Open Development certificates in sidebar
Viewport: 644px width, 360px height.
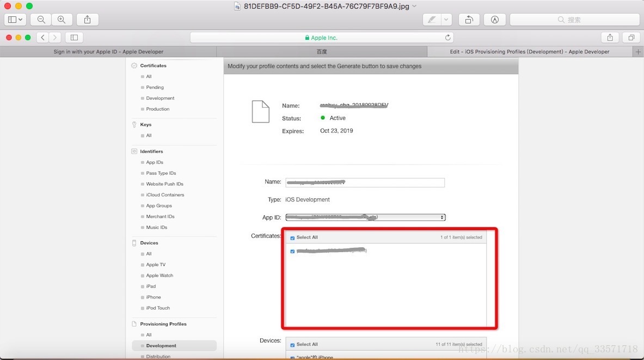coord(160,98)
